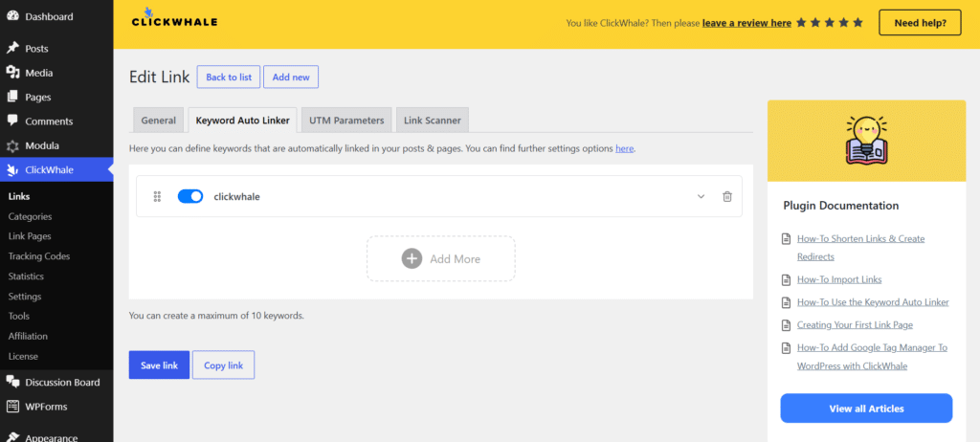Image resolution: width=980 pixels, height=442 pixels.
Task: Click the Back to list button
Action: coord(229,77)
